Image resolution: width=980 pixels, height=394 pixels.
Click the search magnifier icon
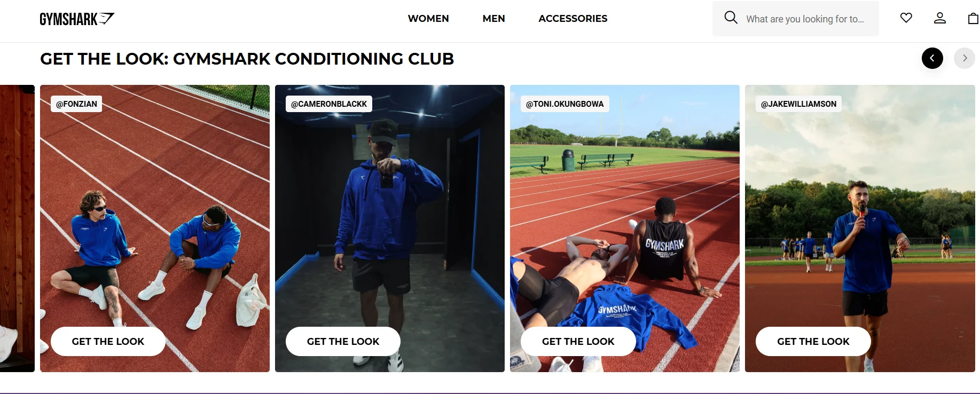(731, 18)
